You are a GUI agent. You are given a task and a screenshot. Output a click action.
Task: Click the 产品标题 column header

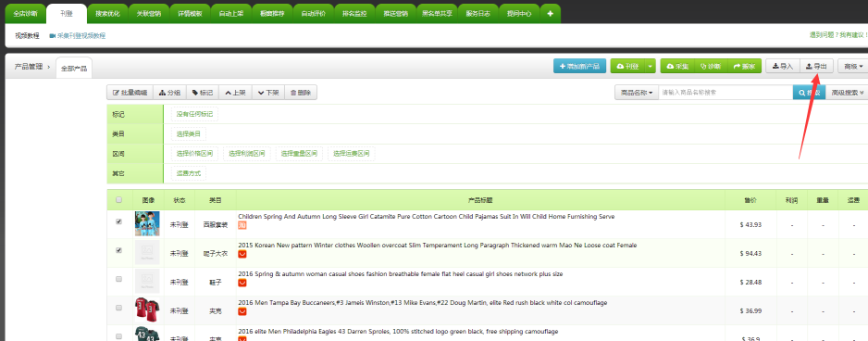click(x=480, y=200)
